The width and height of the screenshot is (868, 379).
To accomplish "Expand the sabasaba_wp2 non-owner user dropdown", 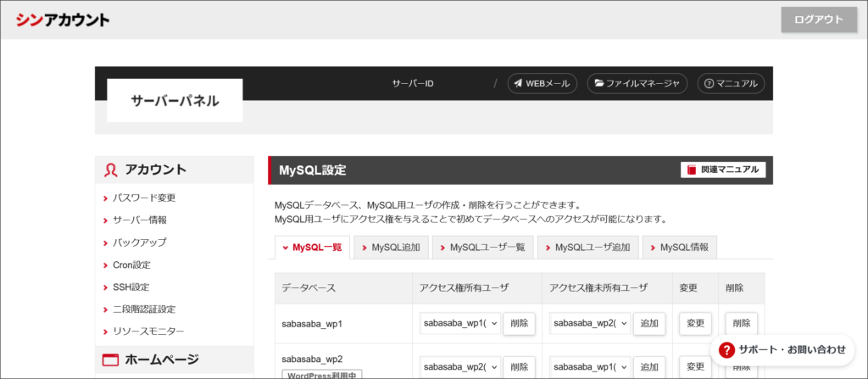I will 590,367.
